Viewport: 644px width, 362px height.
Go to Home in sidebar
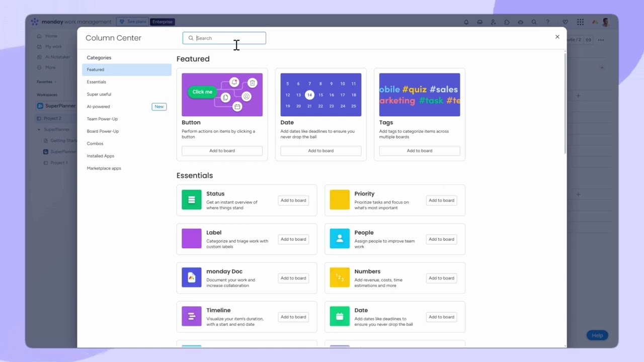(x=51, y=36)
